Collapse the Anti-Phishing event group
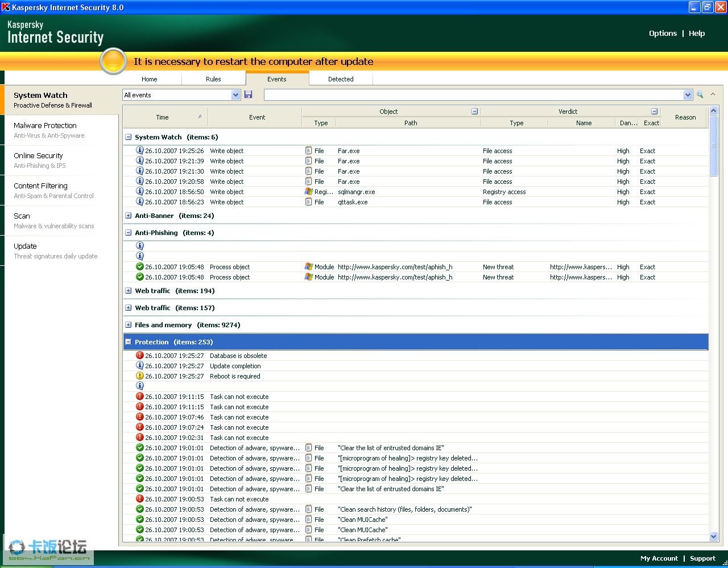The image size is (728, 568). [x=129, y=233]
